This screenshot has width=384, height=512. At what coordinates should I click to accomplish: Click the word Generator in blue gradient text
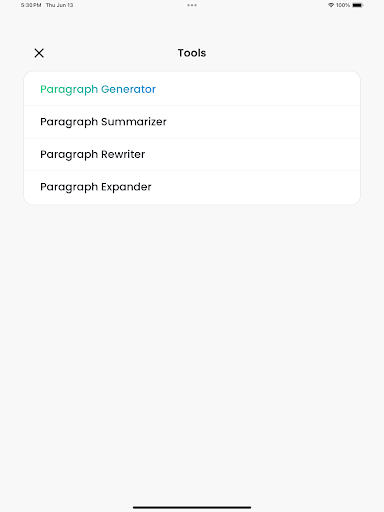[x=128, y=89]
